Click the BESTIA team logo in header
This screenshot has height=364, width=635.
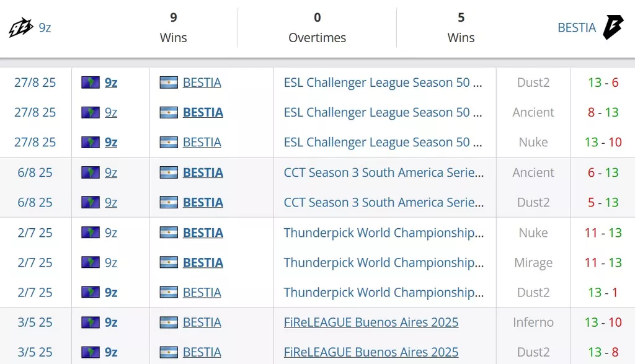613,27
